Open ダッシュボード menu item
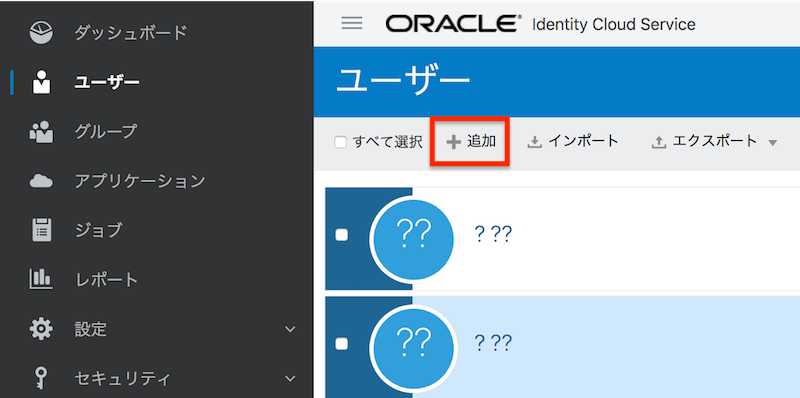The height and width of the screenshot is (398, 800). click(131, 33)
